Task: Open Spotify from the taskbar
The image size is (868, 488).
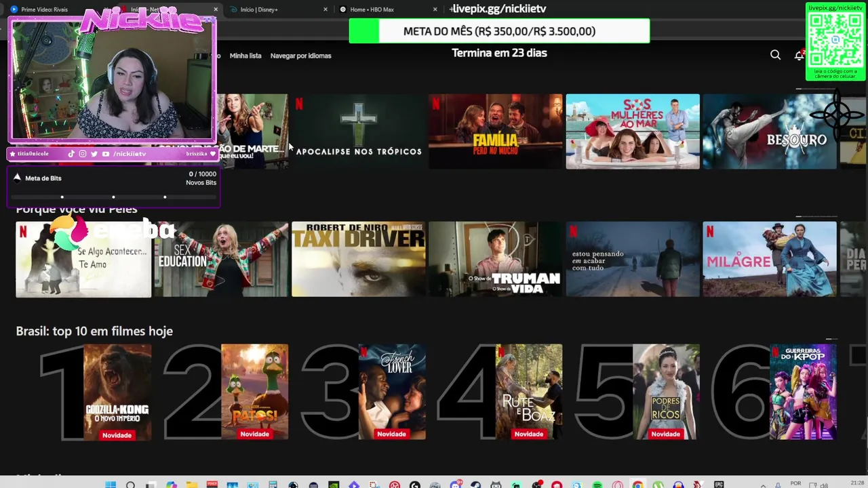Action: point(597,485)
